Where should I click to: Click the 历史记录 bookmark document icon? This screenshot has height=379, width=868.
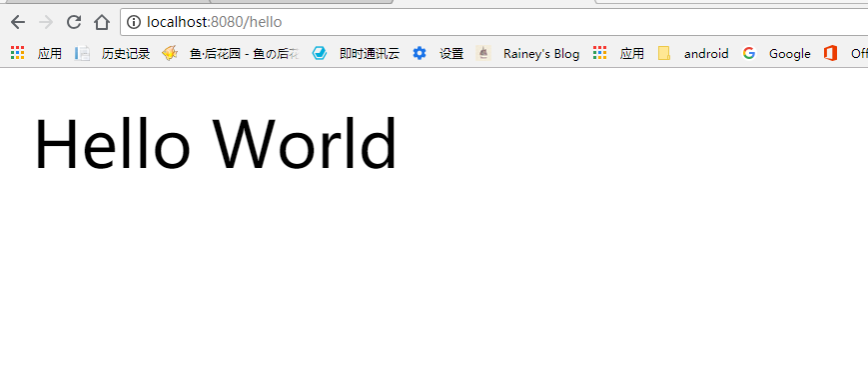point(83,53)
